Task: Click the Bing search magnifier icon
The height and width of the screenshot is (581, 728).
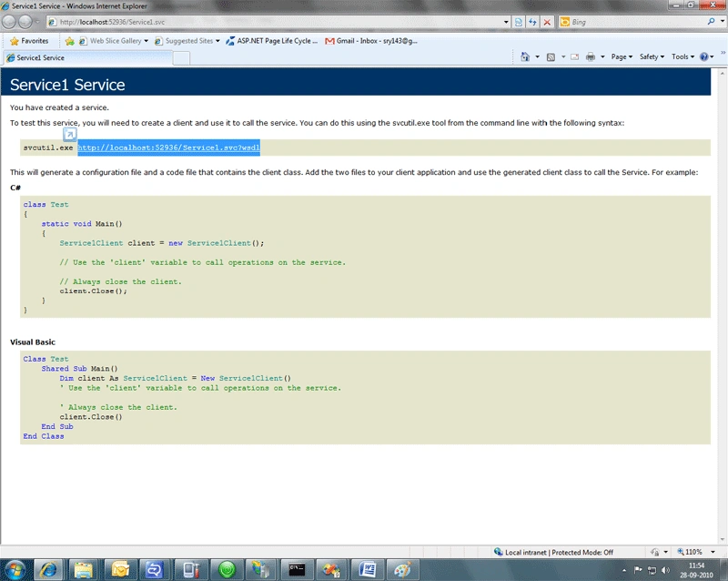Action: tap(711, 21)
